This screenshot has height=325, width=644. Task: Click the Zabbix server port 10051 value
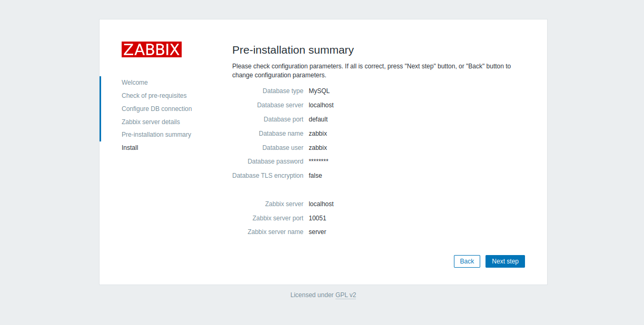(x=318, y=218)
